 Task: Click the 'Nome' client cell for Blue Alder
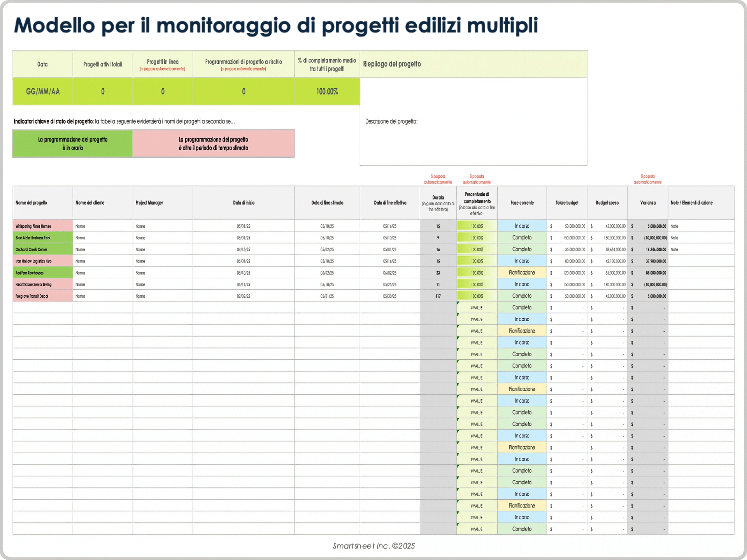click(103, 238)
